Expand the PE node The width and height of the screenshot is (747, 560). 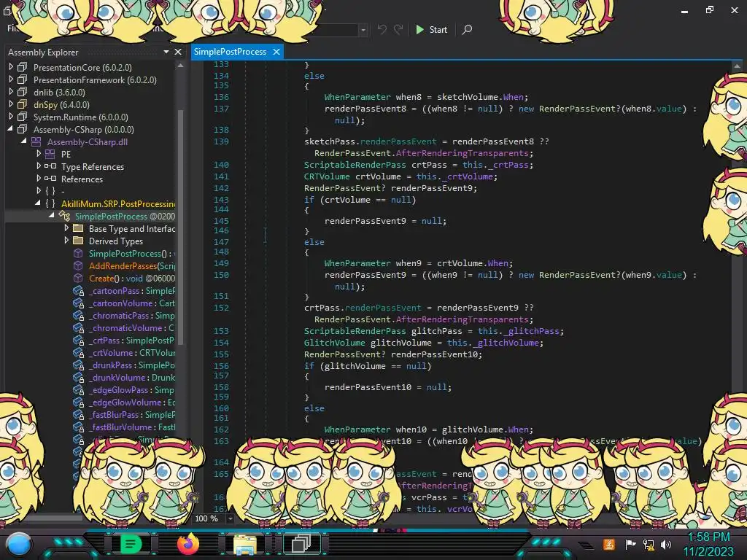point(39,154)
